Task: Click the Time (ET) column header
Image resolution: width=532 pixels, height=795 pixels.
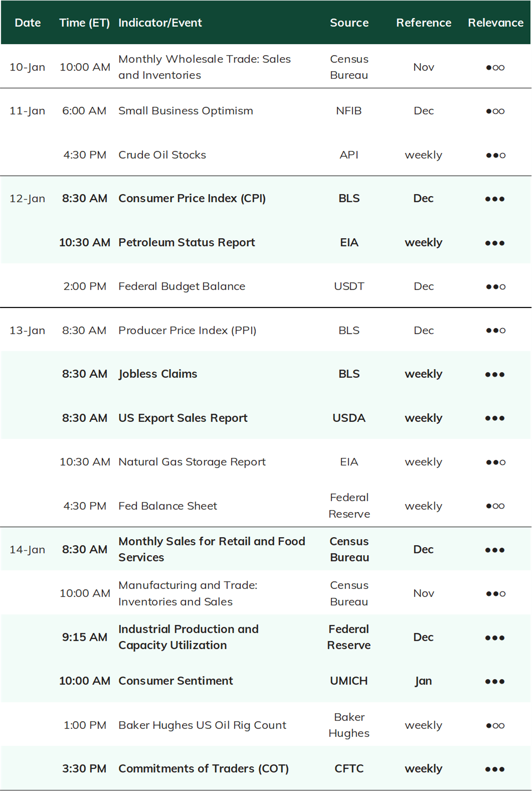Action: click(84, 23)
